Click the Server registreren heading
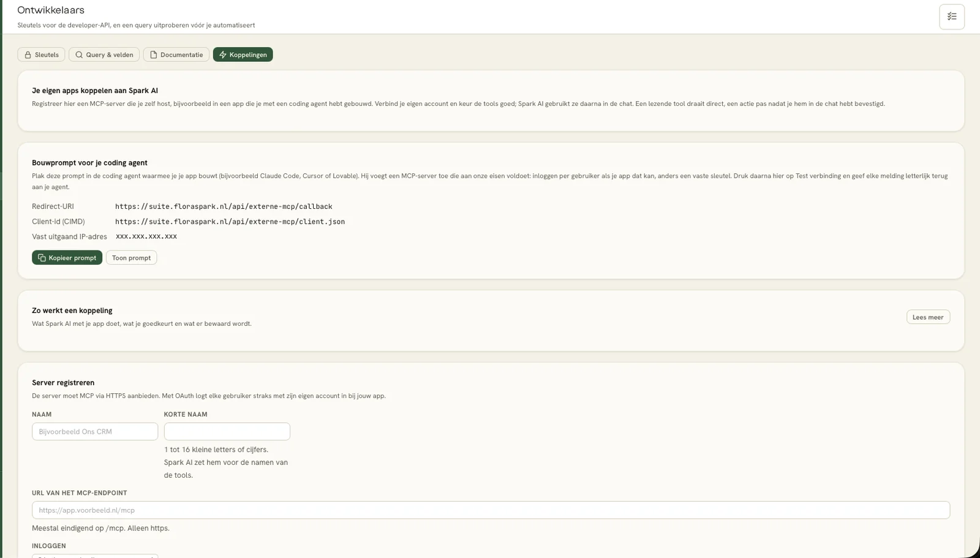 pos(63,383)
